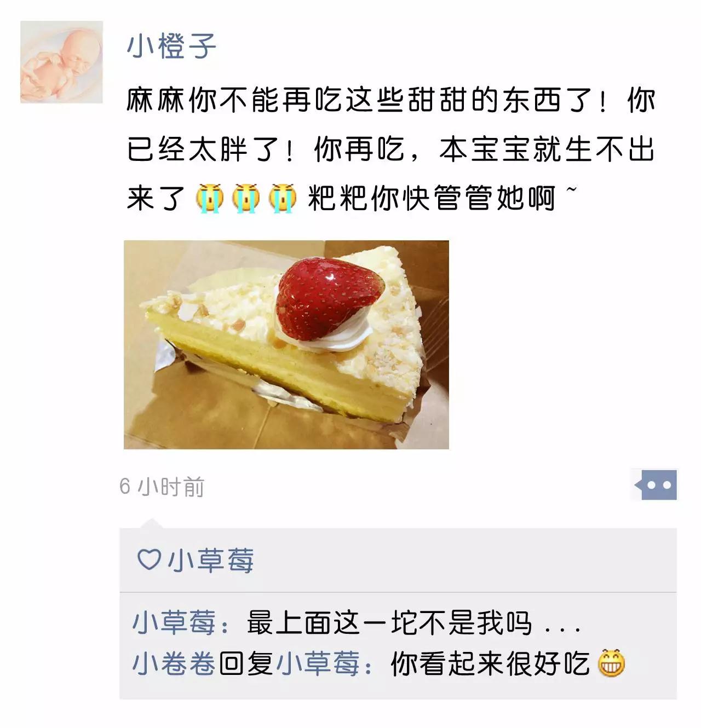The height and width of the screenshot is (728, 701).
Task: Click the first crying emoji in post
Action: (x=210, y=198)
